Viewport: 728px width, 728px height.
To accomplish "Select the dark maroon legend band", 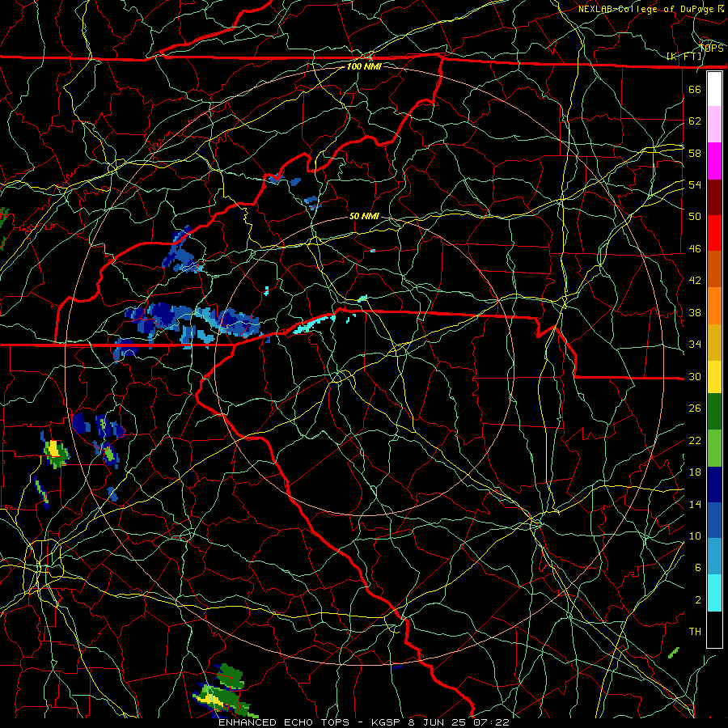I will click(x=714, y=197).
